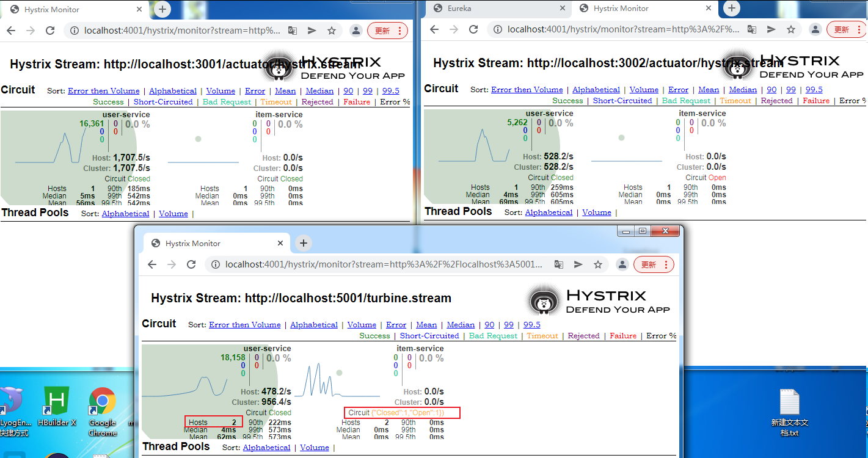This screenshot has height=458, width=868.
Task: Sort circuits by Volume in top-left window
Action: pos(221,91)
